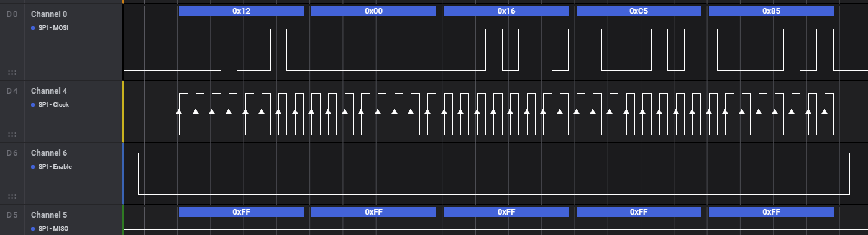Select the 0xC5 MOSI decoded byte

click(x=639, y=11)
